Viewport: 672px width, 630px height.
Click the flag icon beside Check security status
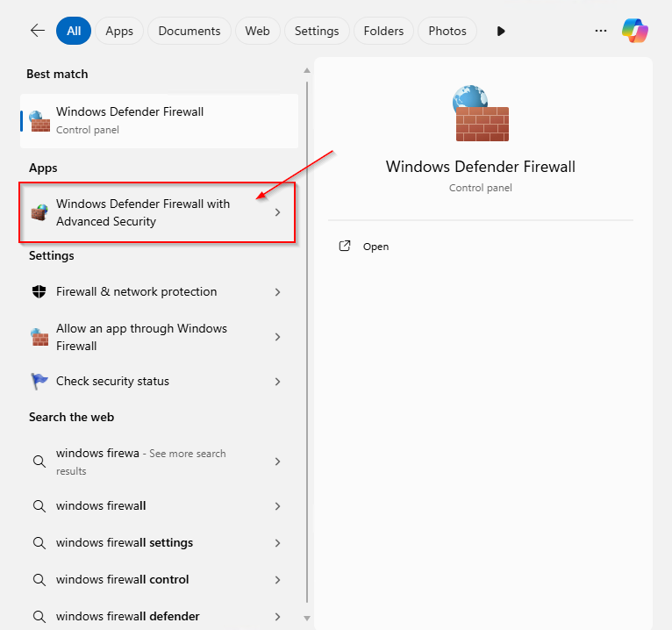[x=39, y=382]
